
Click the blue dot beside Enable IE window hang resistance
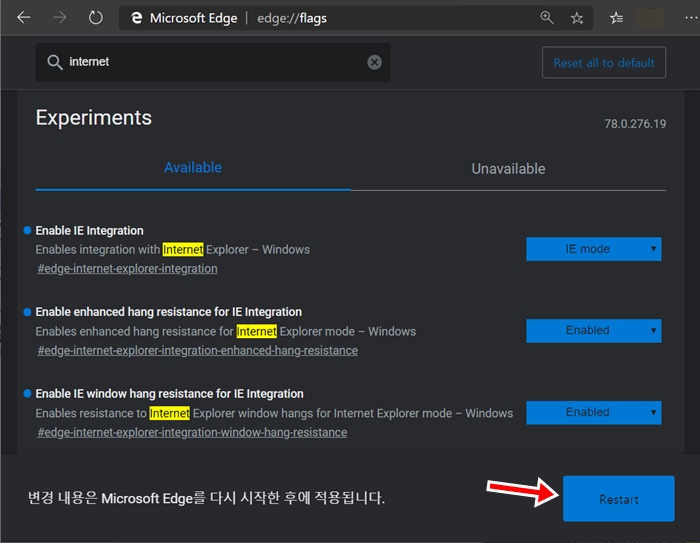click(x=27, y=393)
